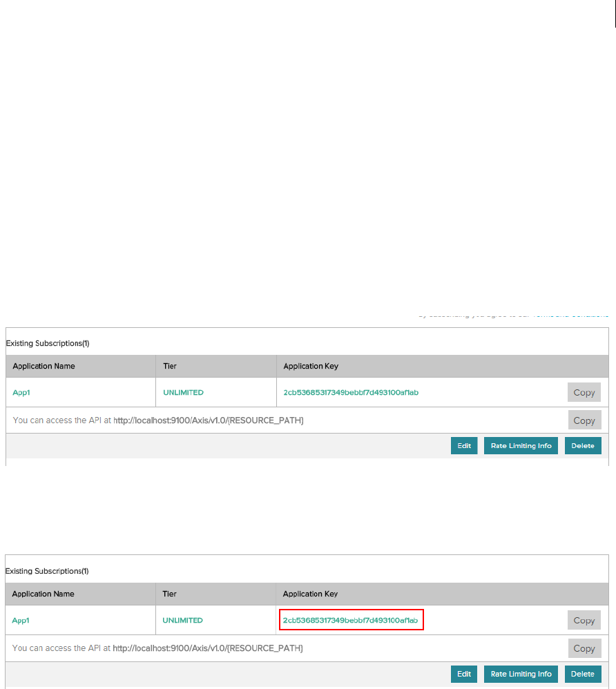Delete the subscription in the upper panel

click(x=583, y=445)
